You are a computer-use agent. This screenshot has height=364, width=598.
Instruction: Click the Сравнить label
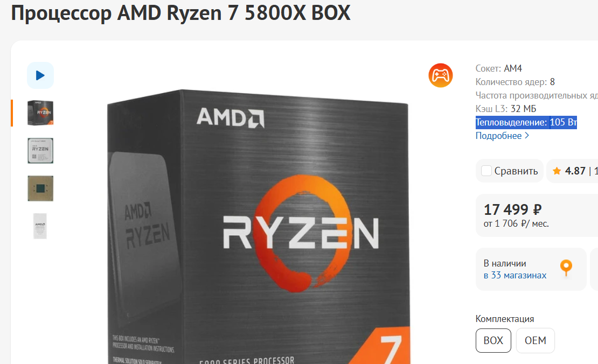click(x=516, y=171)
